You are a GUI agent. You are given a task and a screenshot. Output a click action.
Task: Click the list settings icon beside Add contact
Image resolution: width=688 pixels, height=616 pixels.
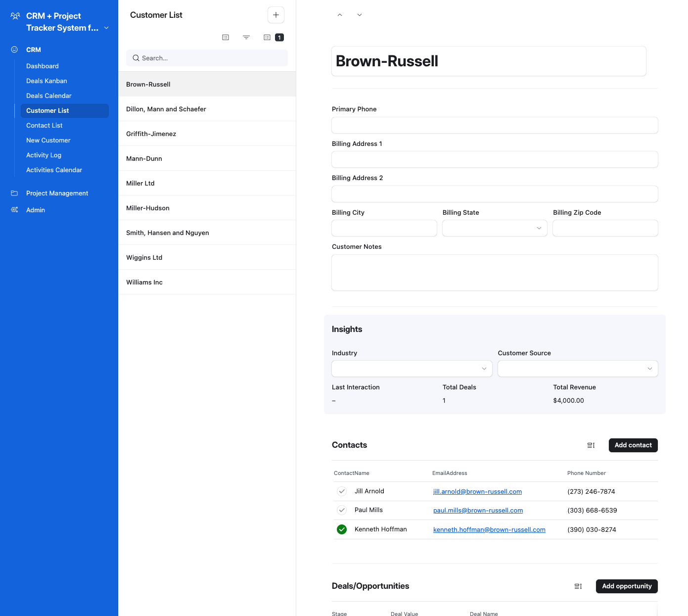click(591, 445)
